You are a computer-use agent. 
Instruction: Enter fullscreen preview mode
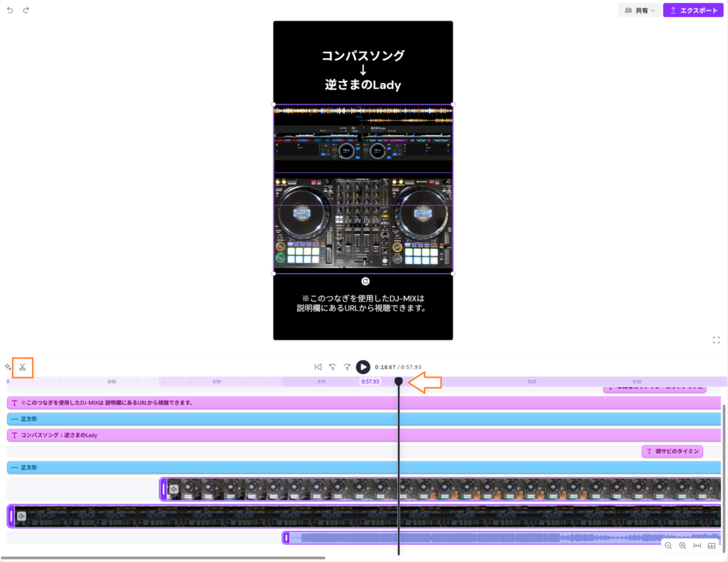pos(717,340)
